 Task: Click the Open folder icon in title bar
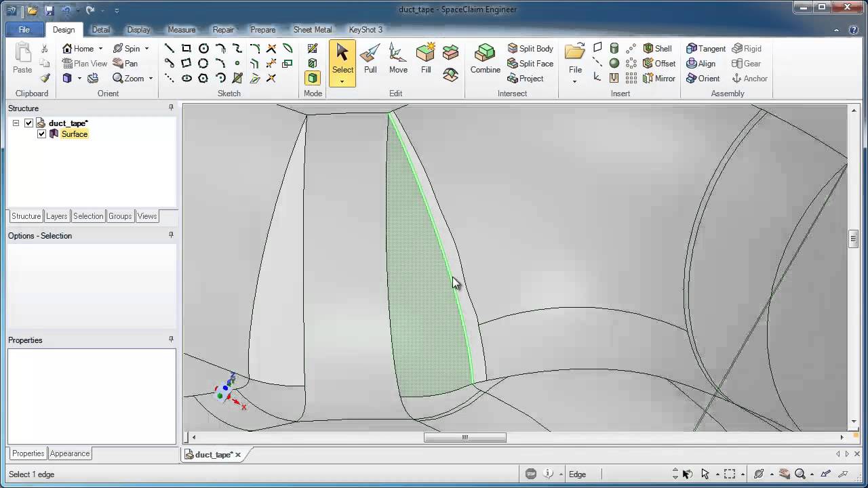[x=32, y=10]
